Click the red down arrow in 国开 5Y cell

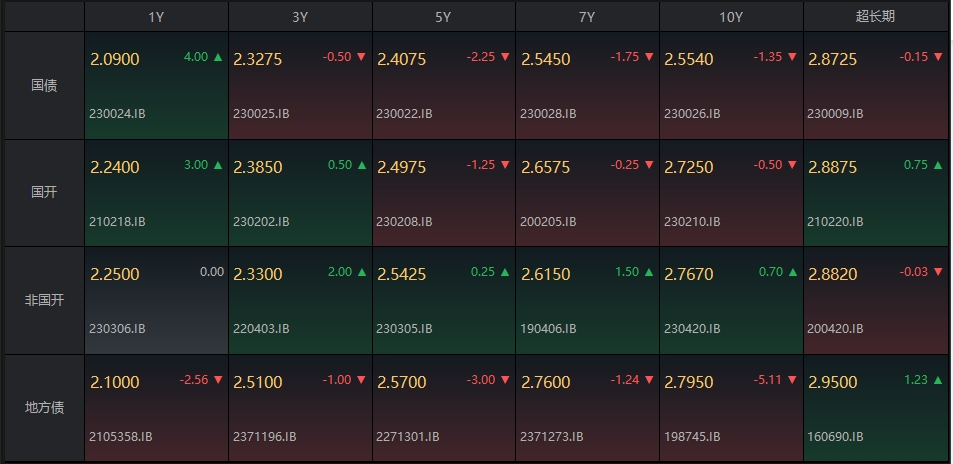coord(506,165)
